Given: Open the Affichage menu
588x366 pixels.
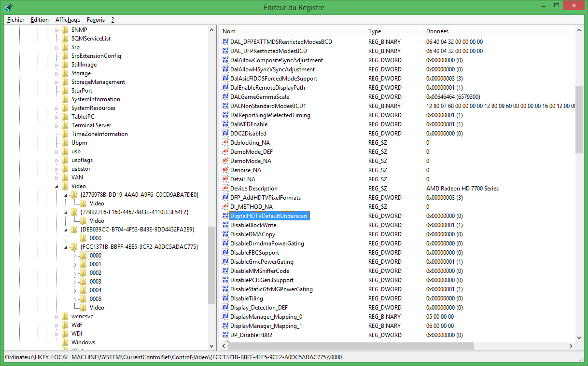Looking at the screenshot, I should click(68, 20).
